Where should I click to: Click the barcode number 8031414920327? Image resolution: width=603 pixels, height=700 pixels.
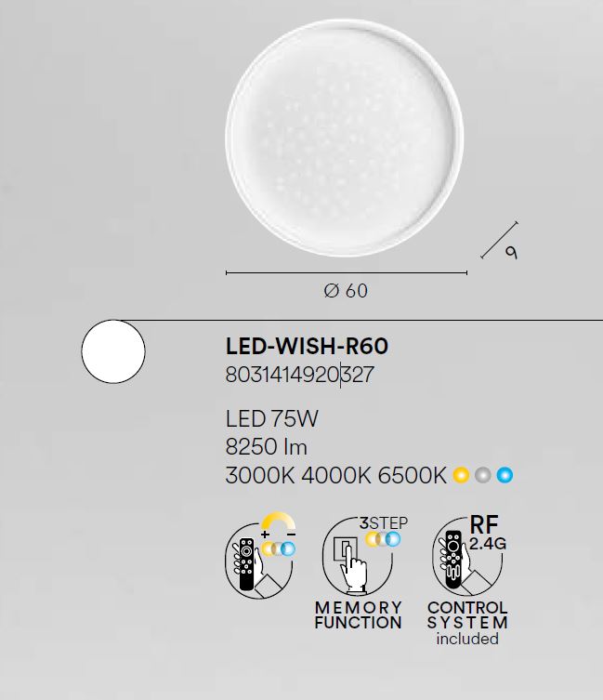pos(299,375)
